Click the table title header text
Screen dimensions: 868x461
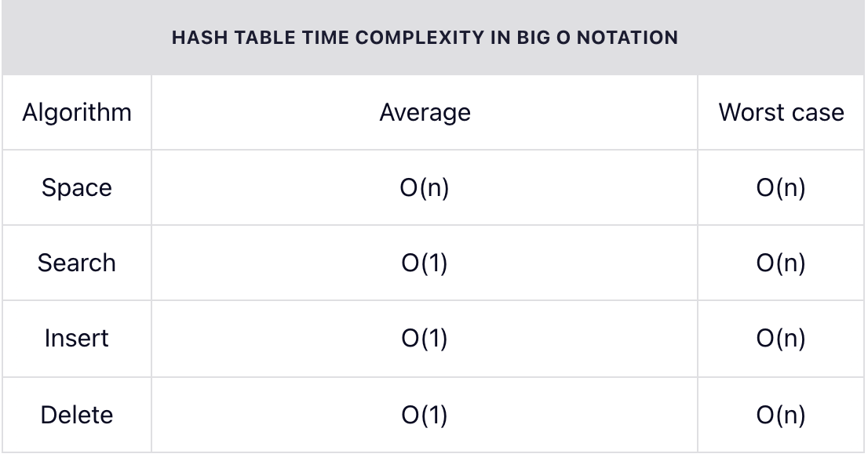pyautogui.click(x=425, y=38)
